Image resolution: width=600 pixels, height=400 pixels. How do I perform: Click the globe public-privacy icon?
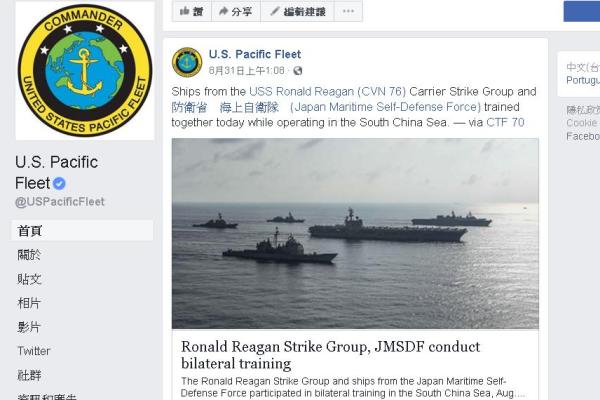click(298, 71)
